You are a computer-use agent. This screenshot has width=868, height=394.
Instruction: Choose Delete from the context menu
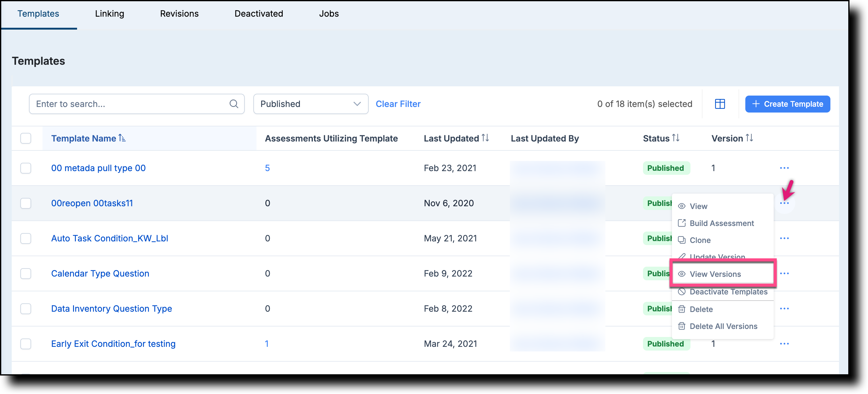click(722, 309)
